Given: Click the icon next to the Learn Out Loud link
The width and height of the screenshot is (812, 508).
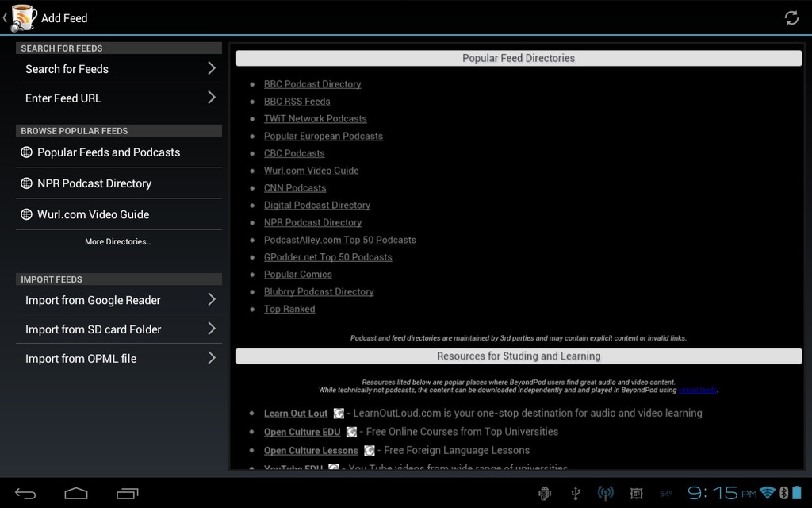Looking at the screenshot, I should pyautogui.click(x=339, y=414).
